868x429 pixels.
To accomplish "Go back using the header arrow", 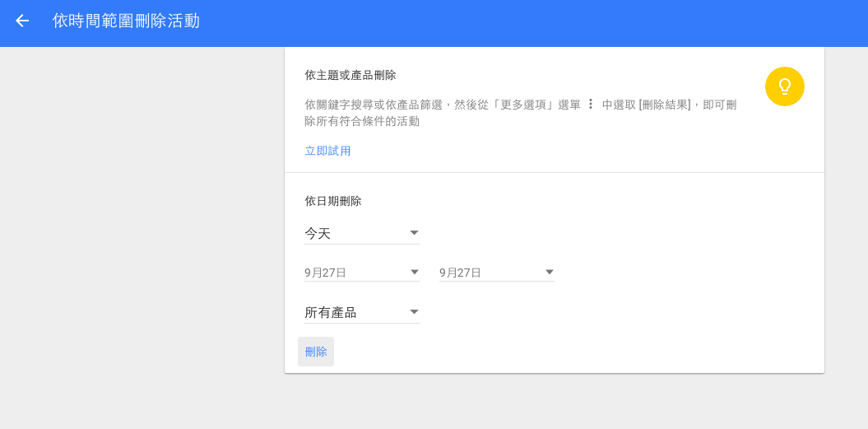I will point(22,21).
